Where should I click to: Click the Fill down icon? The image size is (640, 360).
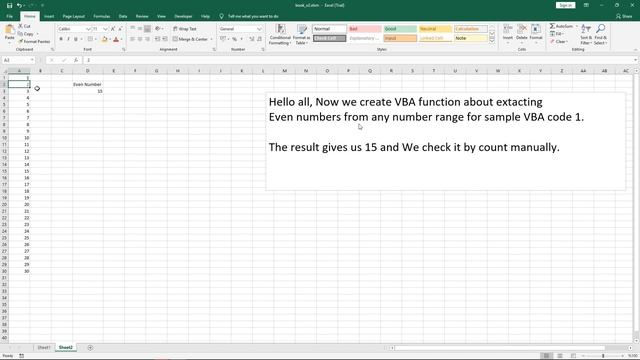click(x=552, y=34)
